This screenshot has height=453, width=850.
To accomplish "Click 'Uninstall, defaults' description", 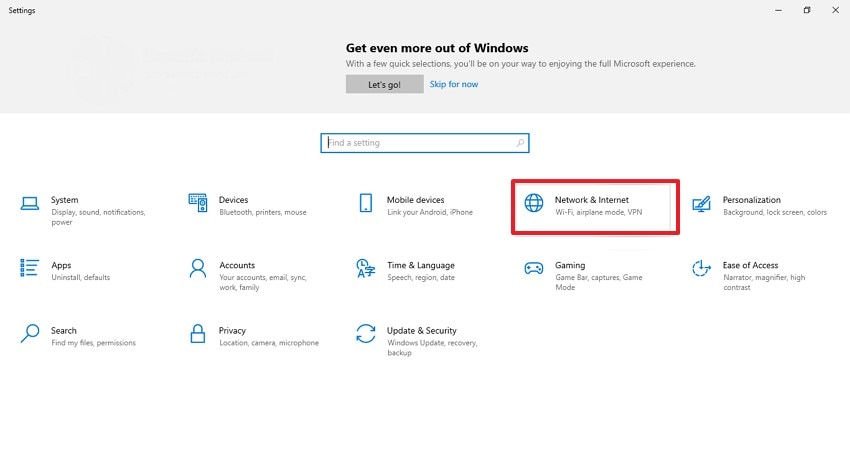I will pyautogui.click(x=81, y=277).
